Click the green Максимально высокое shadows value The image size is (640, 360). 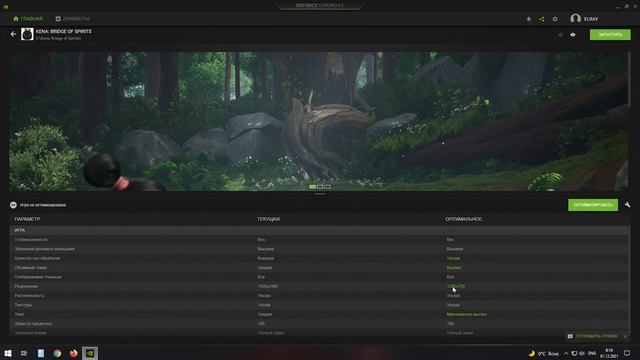pyautogui.click(x=467, y=314)
